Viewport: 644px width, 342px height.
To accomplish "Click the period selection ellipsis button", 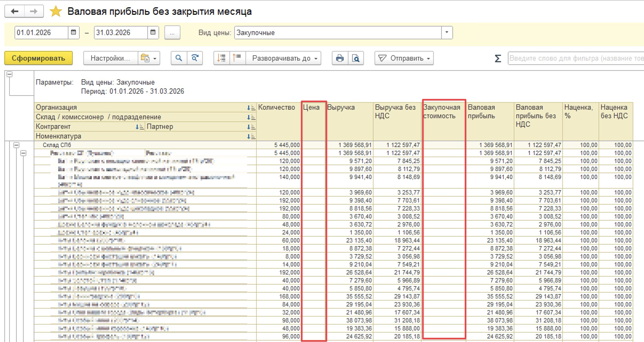I will coord(172,33).
